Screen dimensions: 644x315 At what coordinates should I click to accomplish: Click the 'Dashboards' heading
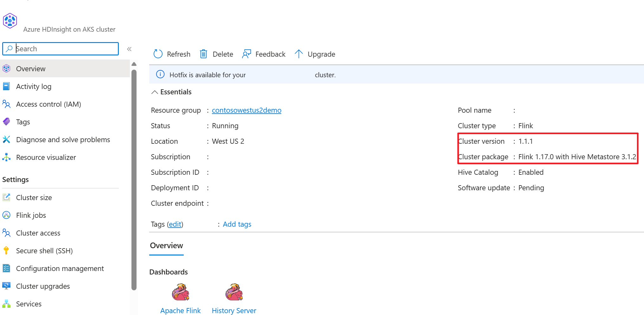coord(169,272)
